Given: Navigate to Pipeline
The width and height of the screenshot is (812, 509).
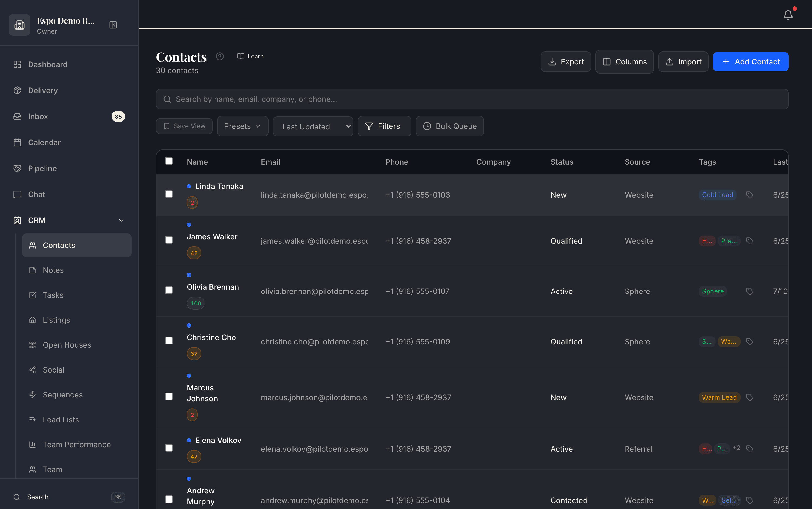Looking at the screenshot, I should pos(69,168).
